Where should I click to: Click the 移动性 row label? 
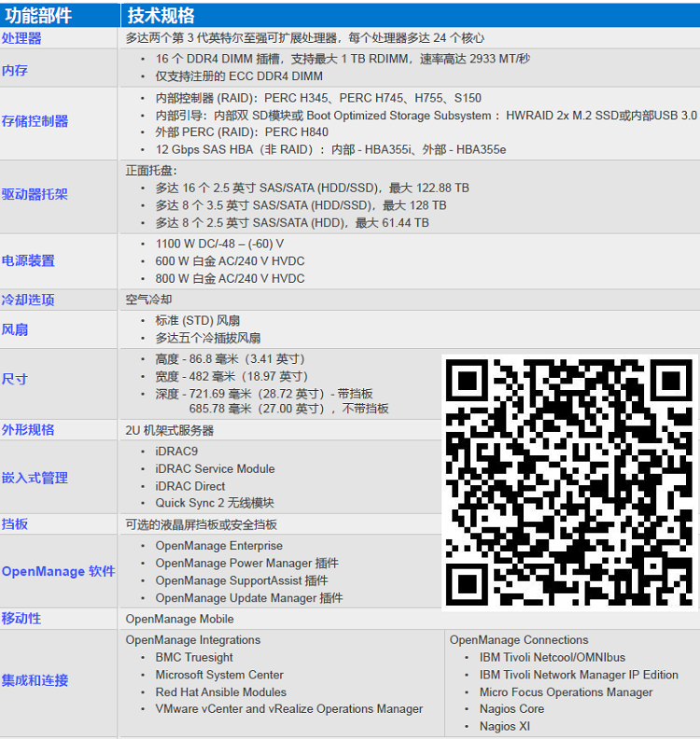coord(21,619)
